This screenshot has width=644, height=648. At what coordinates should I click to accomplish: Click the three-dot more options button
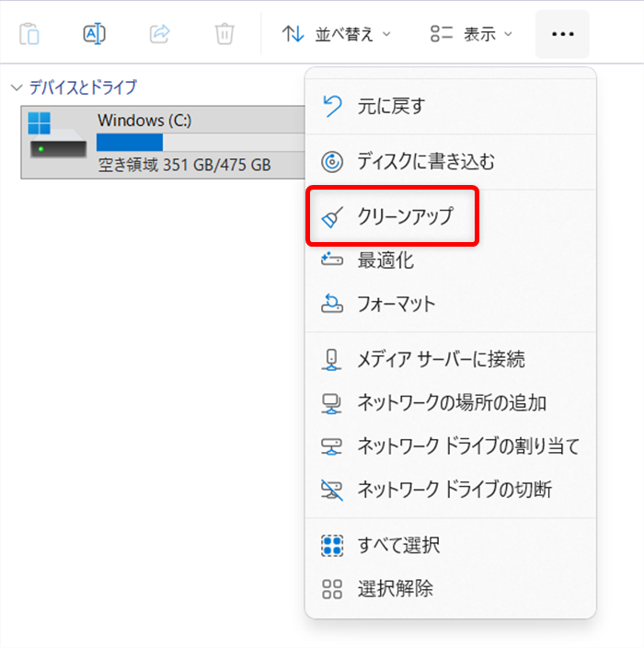[562, 34]
